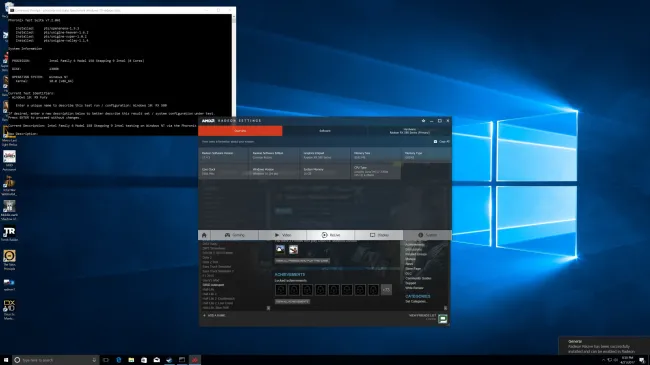The height and width of the screenshot is (365, 650).
Task: Click the CPU Type tile
Action: click(375, 171)
